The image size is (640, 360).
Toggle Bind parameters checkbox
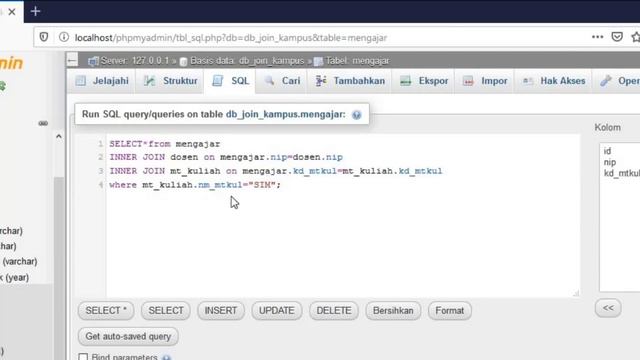click(x=83, y=357)
